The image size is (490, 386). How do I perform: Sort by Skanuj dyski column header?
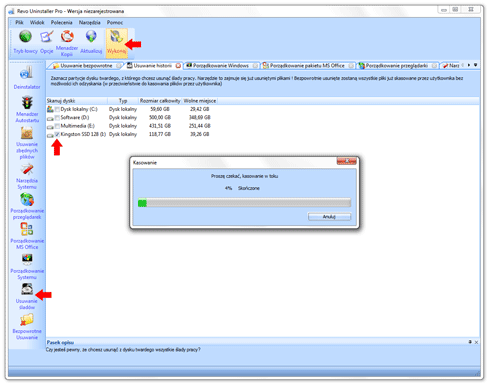pos(77,101)
